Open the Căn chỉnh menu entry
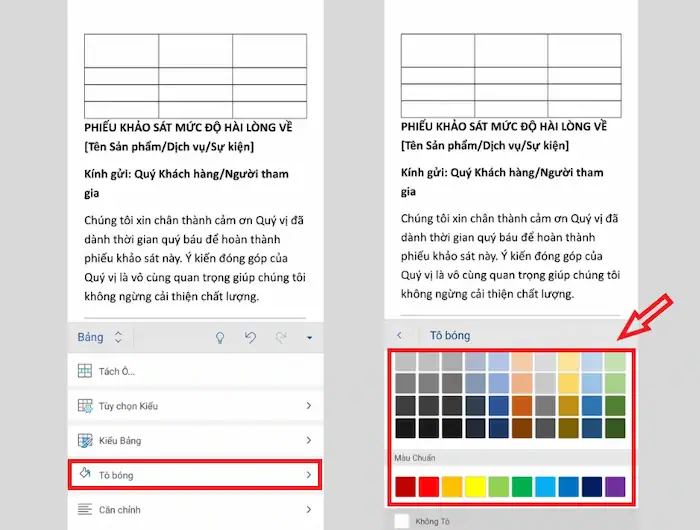This screenshot has height=530, width=700. (195, 509)
